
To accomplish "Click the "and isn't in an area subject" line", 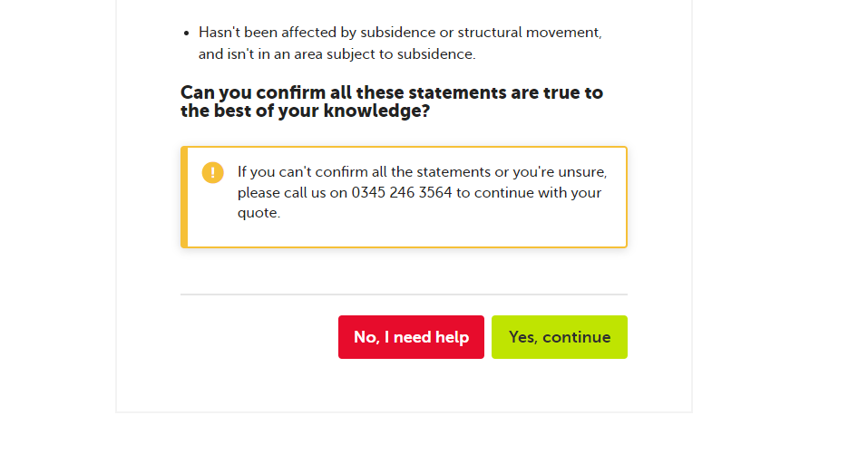I will [336, 54].
